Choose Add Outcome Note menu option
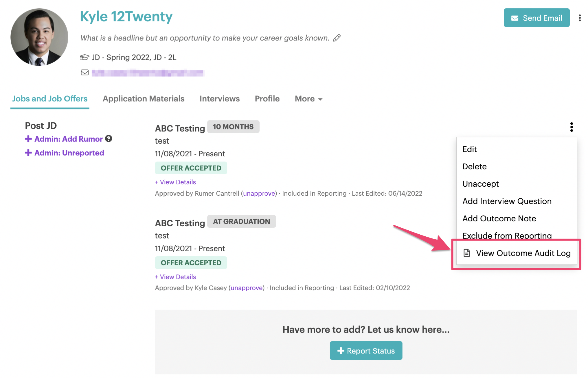The image size is (588, 378). 499,218
